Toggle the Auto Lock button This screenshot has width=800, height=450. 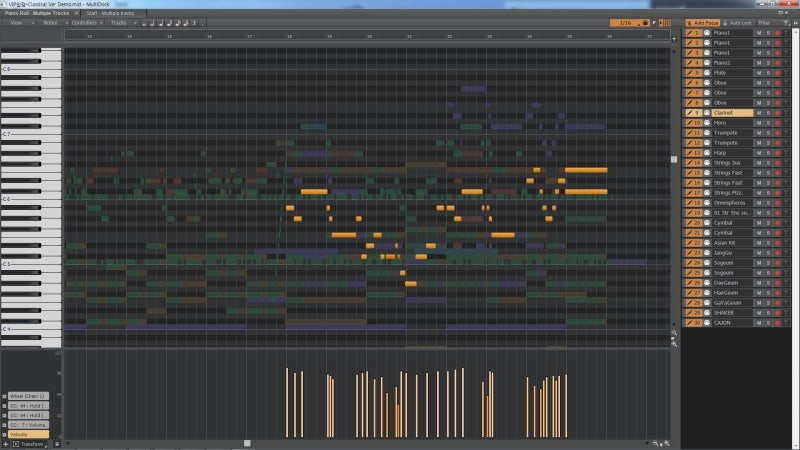click(x=737, y=23)
